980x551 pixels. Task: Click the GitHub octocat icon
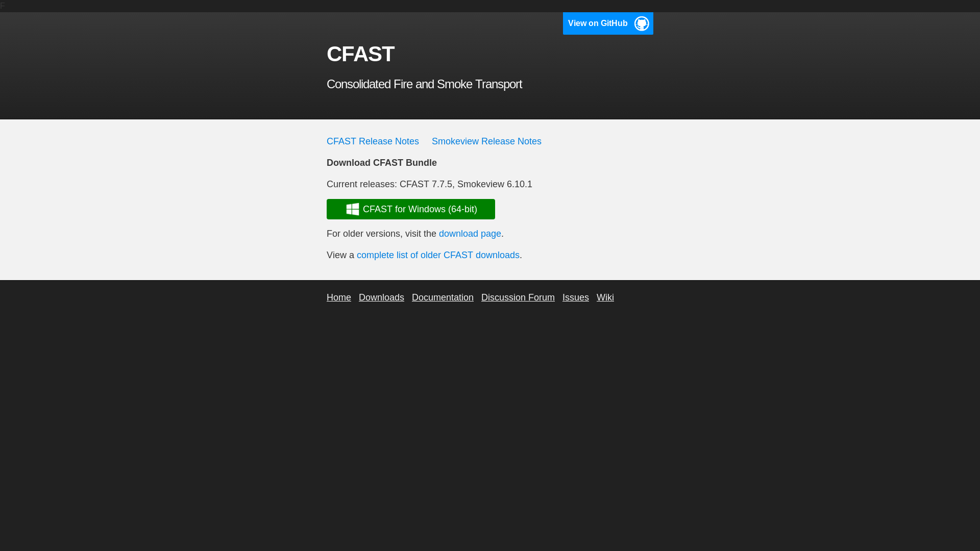(x=642, y=23)
